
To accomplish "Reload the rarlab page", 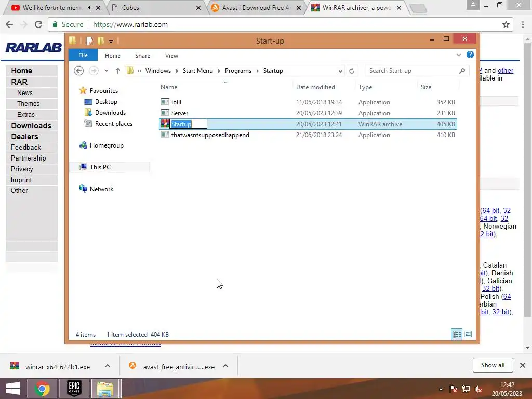I will [x=38, y=24].
